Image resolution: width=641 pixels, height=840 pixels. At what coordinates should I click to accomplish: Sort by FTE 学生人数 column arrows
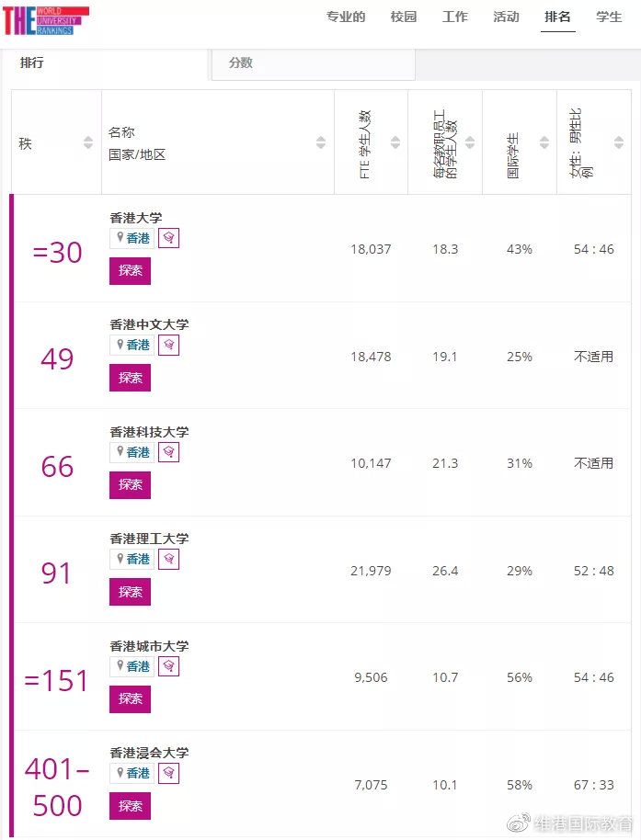tap(395, 142)
